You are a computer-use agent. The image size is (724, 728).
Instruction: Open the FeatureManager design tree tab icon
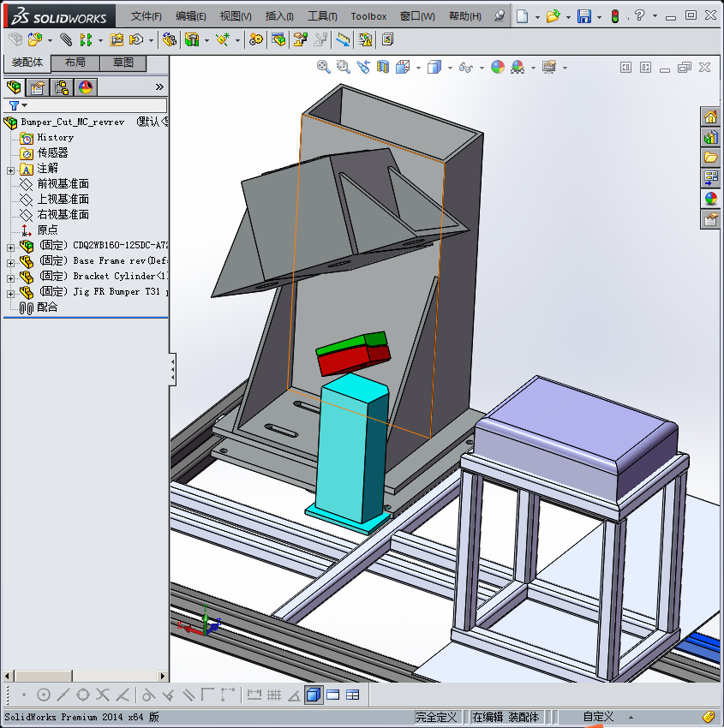point(14,87)
